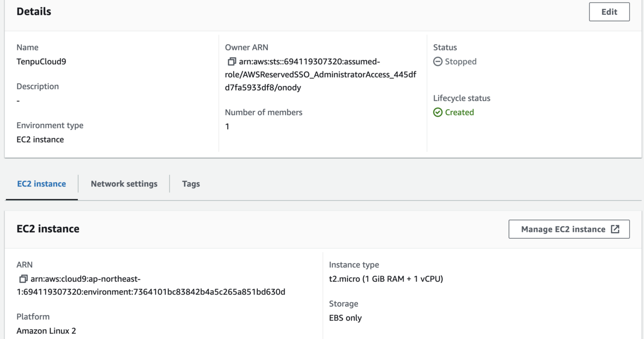Click the Number of members value
This screenshot has width=644, height=339.
[227, 126]
